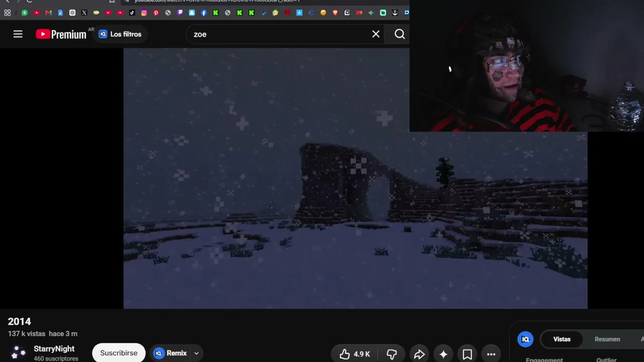Open the Google Docs bookmark
This screenshot has height=362, width=644.
coord(60,13)
